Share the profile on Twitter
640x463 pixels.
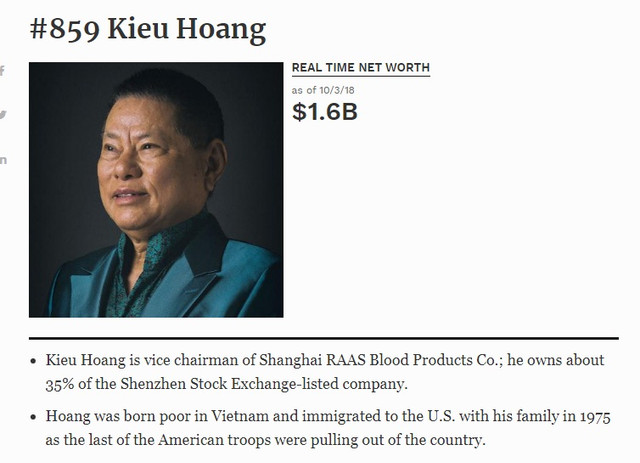click(x=3, y=115)
